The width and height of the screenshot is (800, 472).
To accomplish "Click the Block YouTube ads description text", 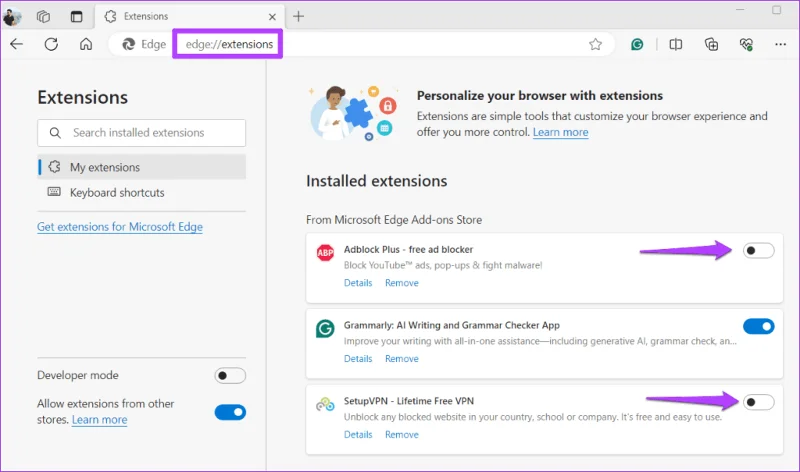I will 443,265.
